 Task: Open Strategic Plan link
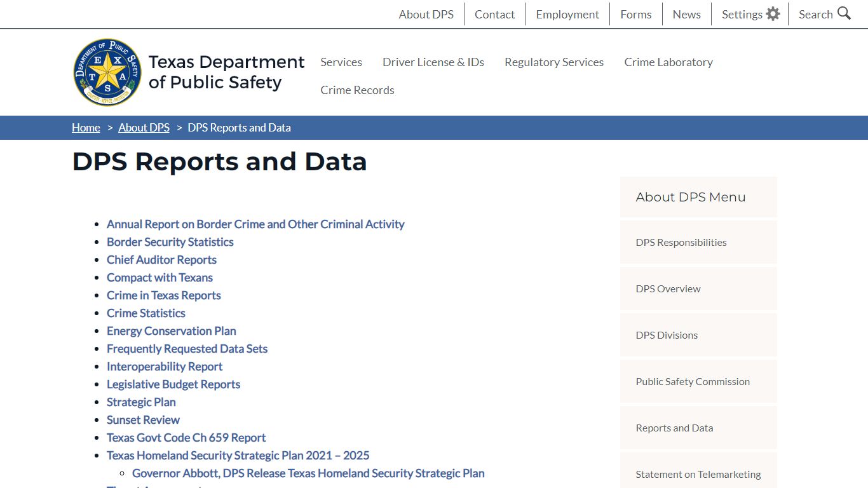click(141, 402)
